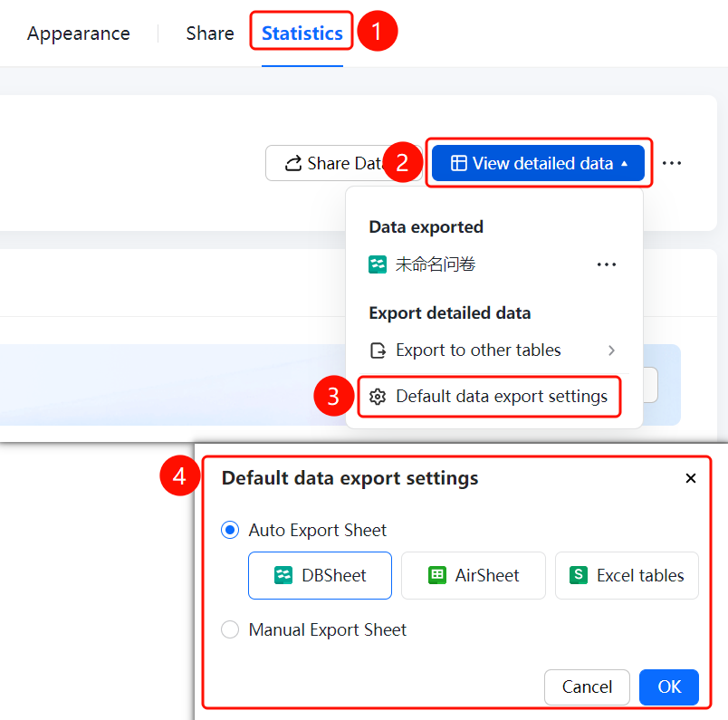Screen dimensions: 728x720
Task: Open more options for 未命名问卷
Action: coord(607,264)
